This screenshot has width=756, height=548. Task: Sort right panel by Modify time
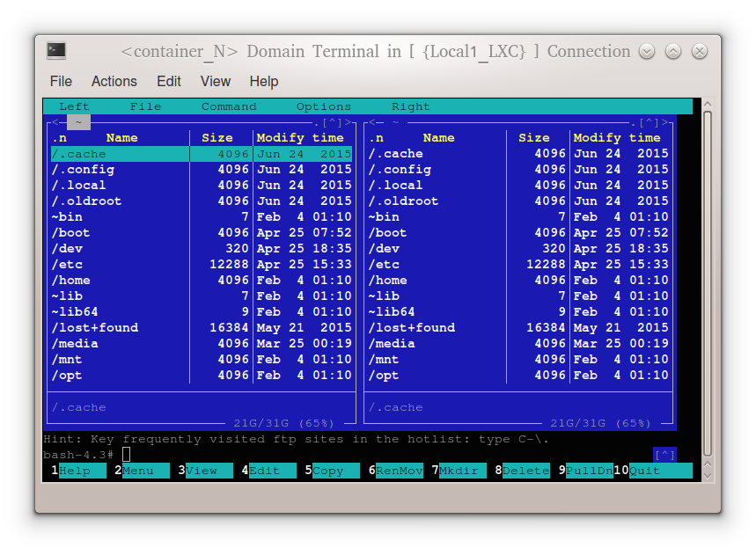617,138
